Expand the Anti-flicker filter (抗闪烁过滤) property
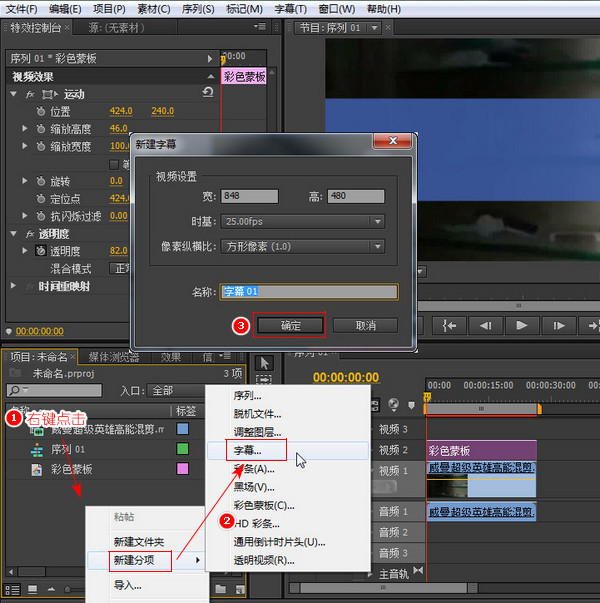The height and width of the screenshot is (603, 600). (x=25, y=216)
